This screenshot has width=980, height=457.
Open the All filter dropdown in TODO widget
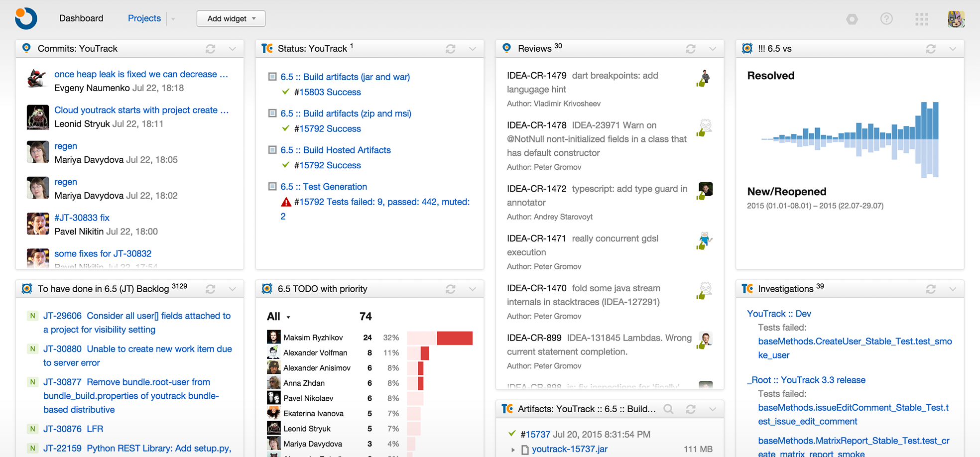(278, 317)
